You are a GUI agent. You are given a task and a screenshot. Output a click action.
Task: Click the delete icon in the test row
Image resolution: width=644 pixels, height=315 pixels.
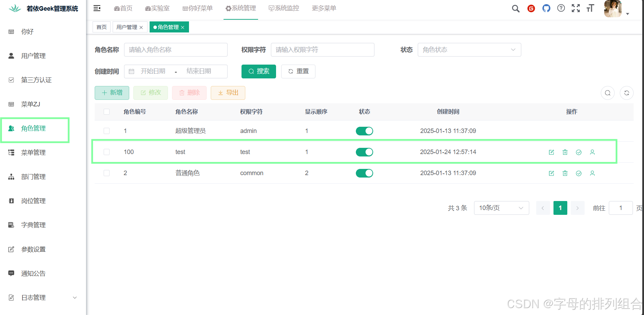565,152
